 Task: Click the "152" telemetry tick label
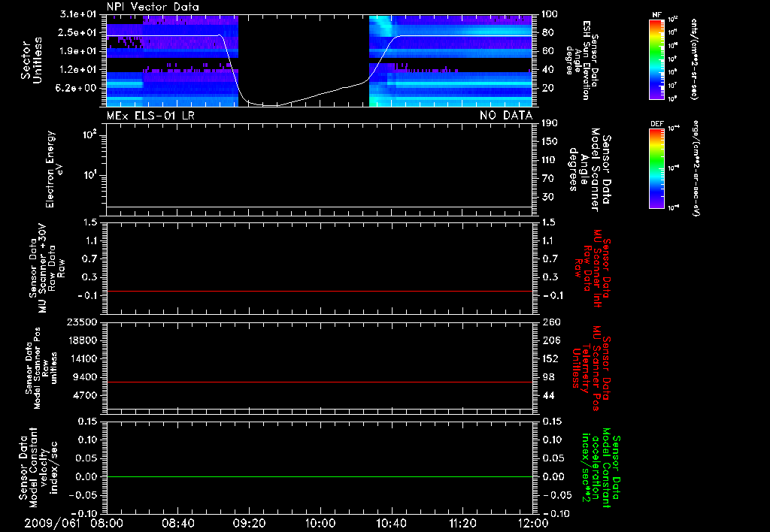[x=550, y=358]
